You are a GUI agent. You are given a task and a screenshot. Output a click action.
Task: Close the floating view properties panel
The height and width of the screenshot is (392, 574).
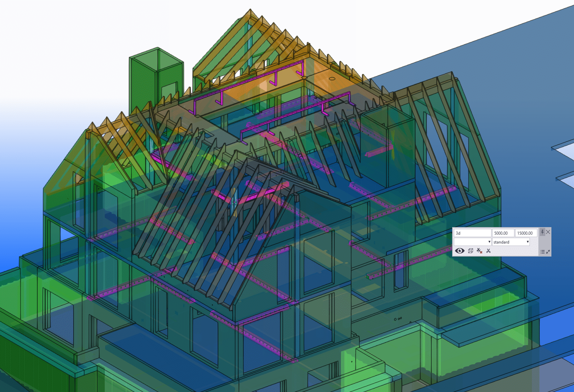[x=548, y=232]
